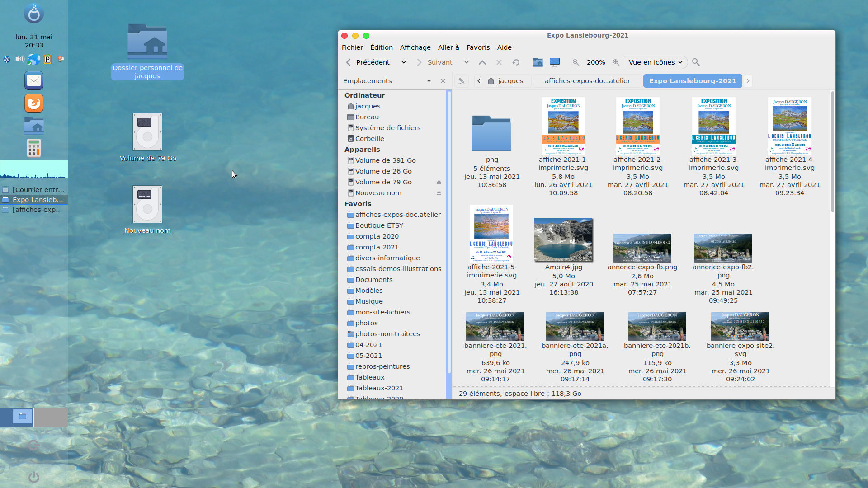
Task: Open home folder launcher in panel
Action: click(34, 126)
